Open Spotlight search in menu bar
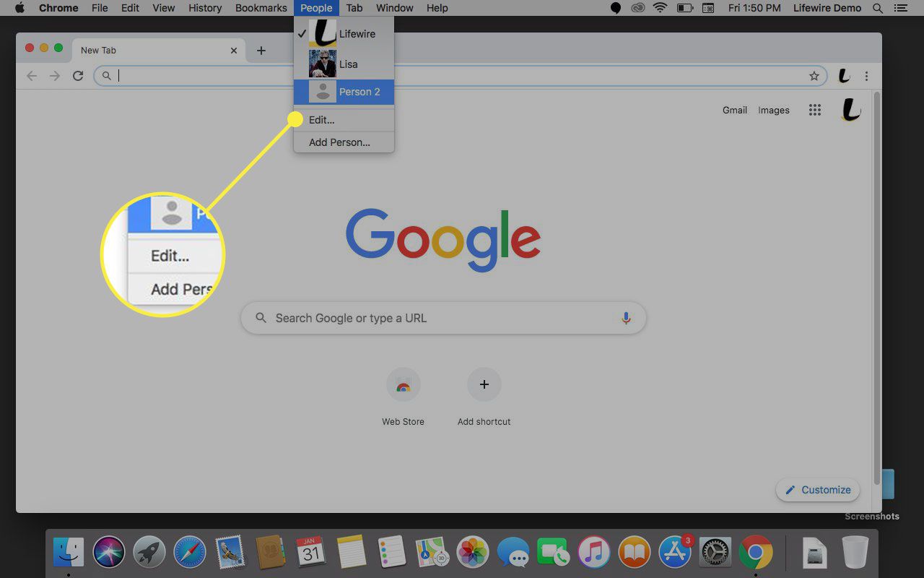 [878, 8]
